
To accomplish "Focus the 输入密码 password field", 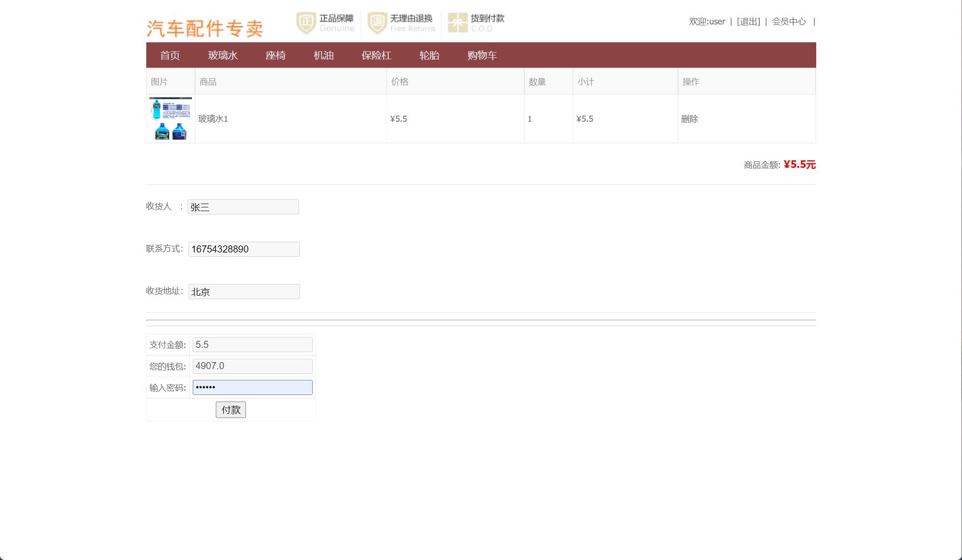I will (x=252, y=387).
